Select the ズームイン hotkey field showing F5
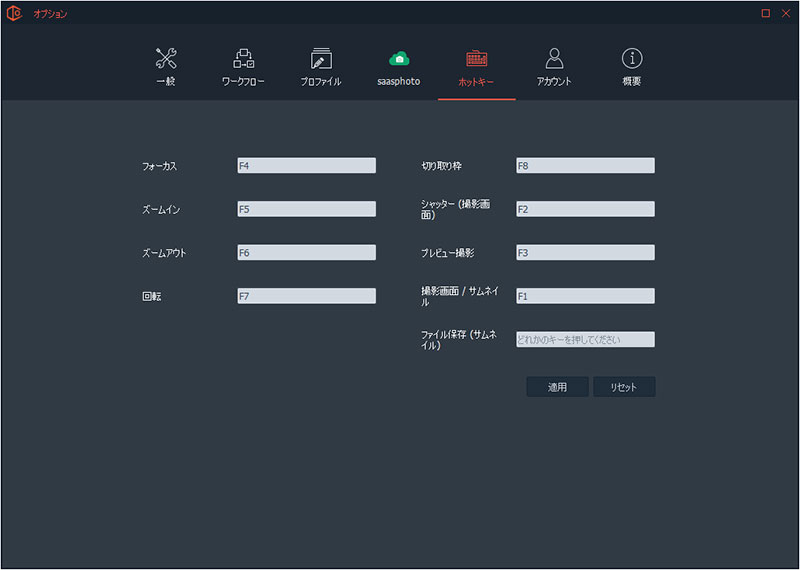This screenshot has width=800, height=570. (306, 209)
